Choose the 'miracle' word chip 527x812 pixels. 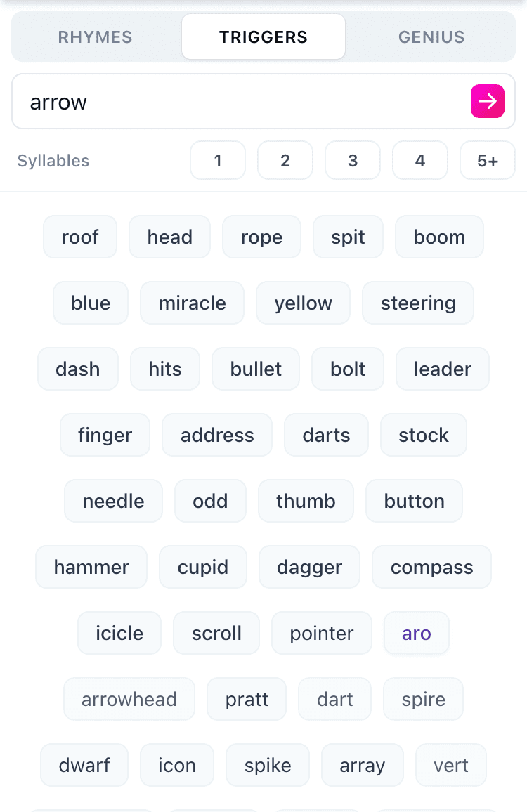(x=192, y=303)
